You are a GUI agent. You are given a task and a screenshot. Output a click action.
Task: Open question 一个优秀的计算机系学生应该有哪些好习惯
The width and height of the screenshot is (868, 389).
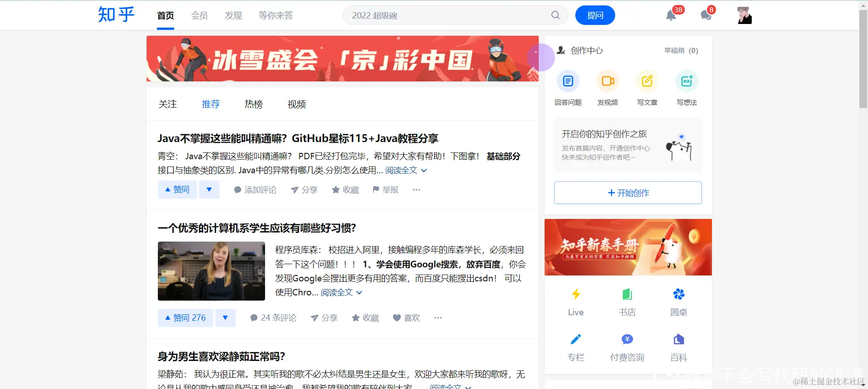tap(257, 228)
